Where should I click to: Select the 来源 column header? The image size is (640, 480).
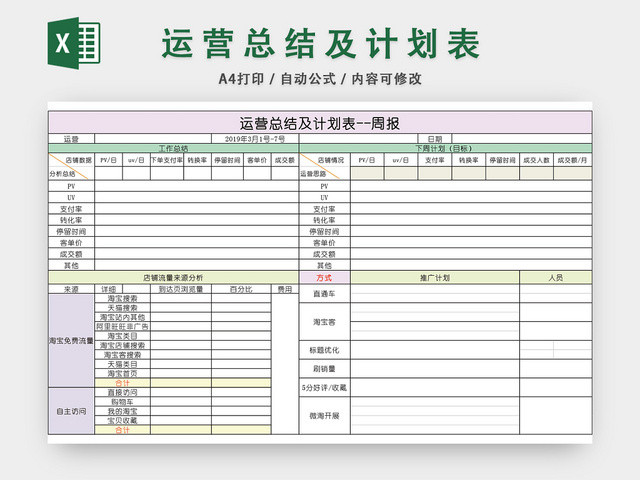71,289
